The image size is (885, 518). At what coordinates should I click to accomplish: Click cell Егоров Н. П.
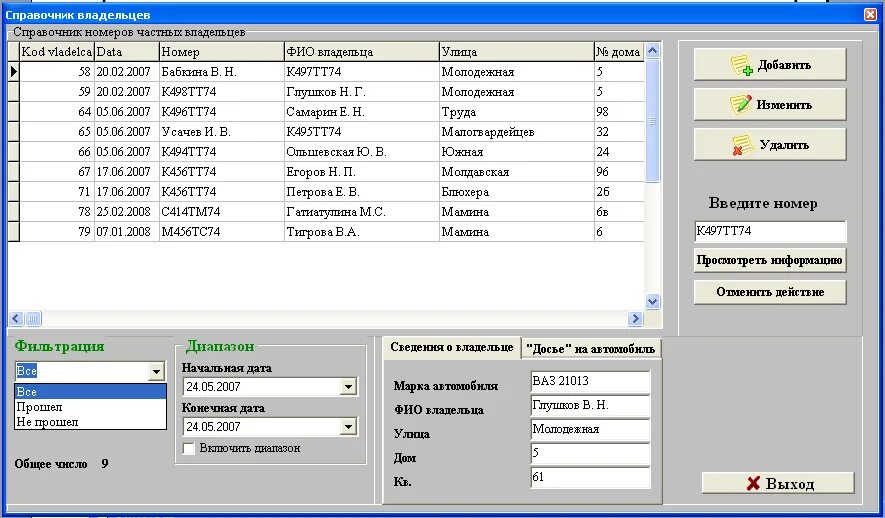(x=362, y=172)
